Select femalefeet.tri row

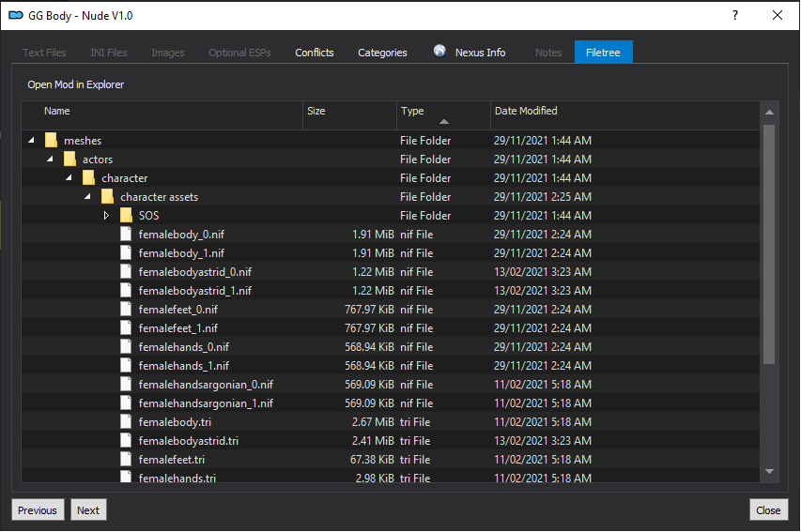click(391, 460)
